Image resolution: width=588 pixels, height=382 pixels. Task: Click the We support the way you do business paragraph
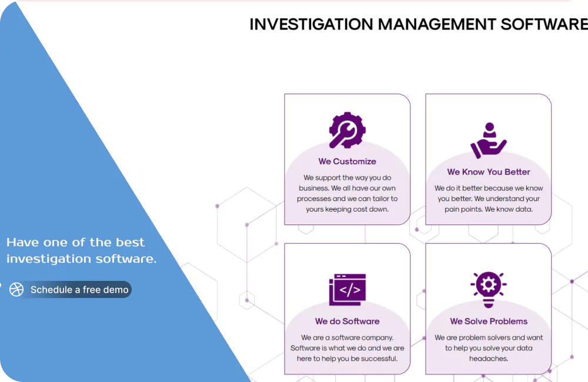coord(348,193)
